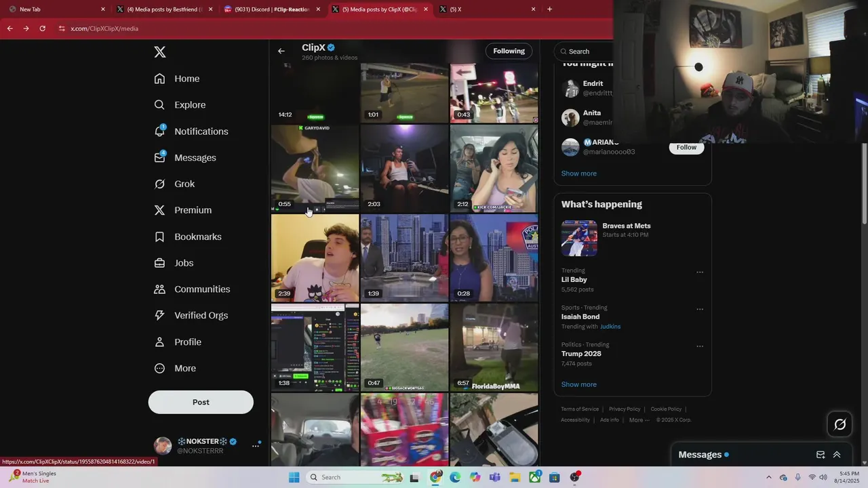Click browser back button
Screen dimensions: 868x488
pos(9,28)
